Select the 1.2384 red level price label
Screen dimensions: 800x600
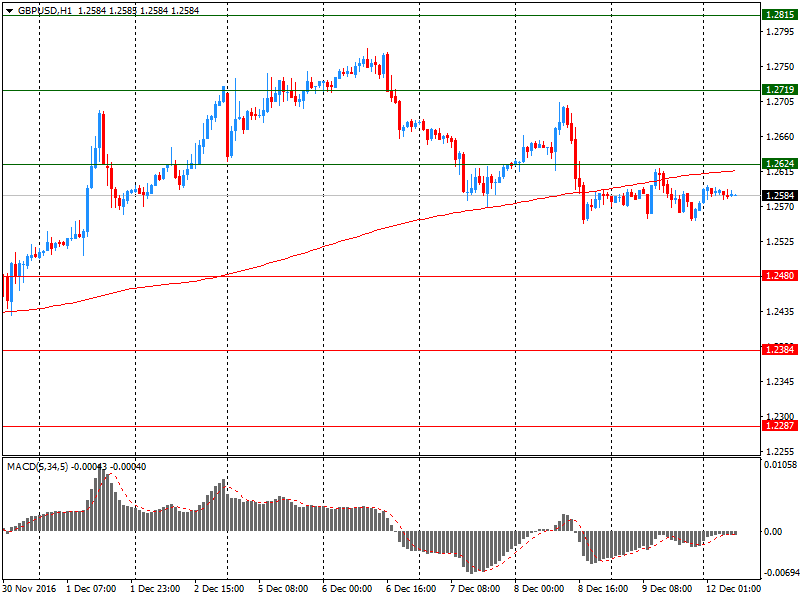click(x=780, y=350)
